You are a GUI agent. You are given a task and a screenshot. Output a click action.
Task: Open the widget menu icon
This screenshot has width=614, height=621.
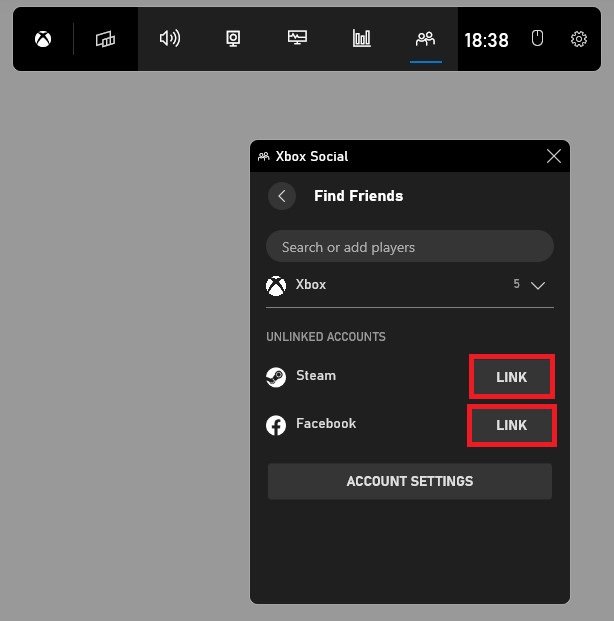click(x=106, y=39)
